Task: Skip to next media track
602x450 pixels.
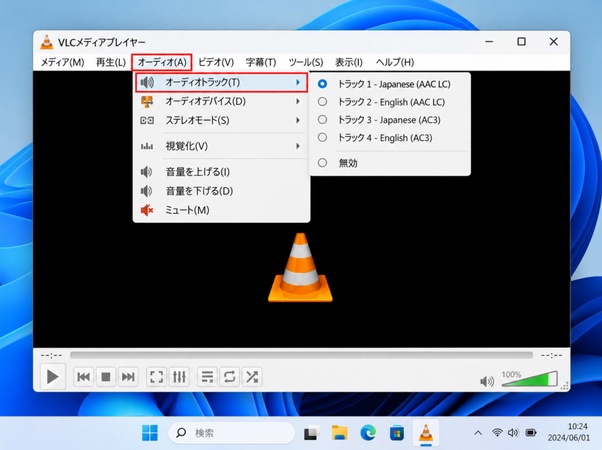Action: pos(128,377)
